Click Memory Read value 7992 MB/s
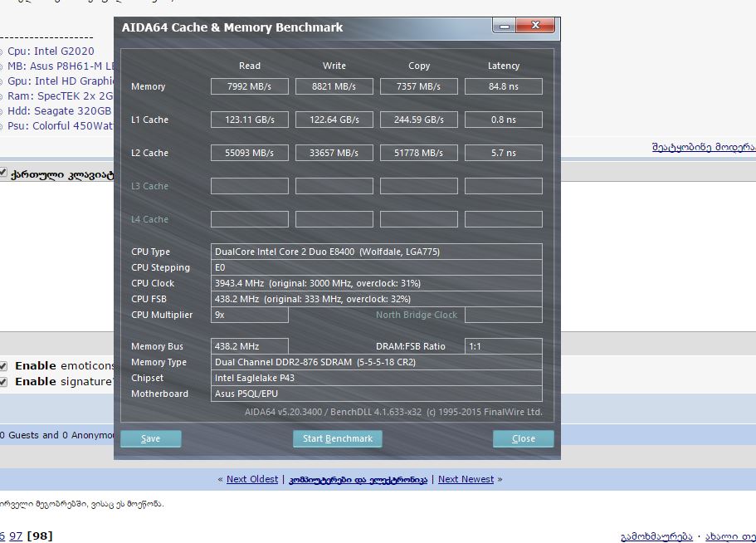756x543 pixels. coord(250,87)
